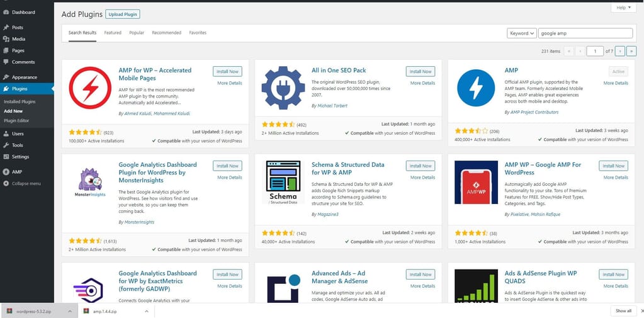Install MonsterInsights Google Analytics plugin
The image size is (644, 318).
[x=227, y=166]
